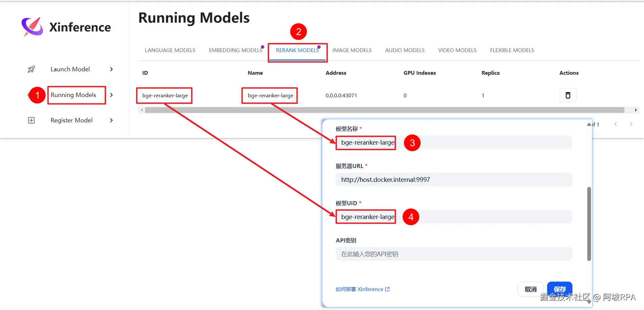
Task: Expand the Running Models menu chevron
Action: pyautogui.click(x=111, y=95)
